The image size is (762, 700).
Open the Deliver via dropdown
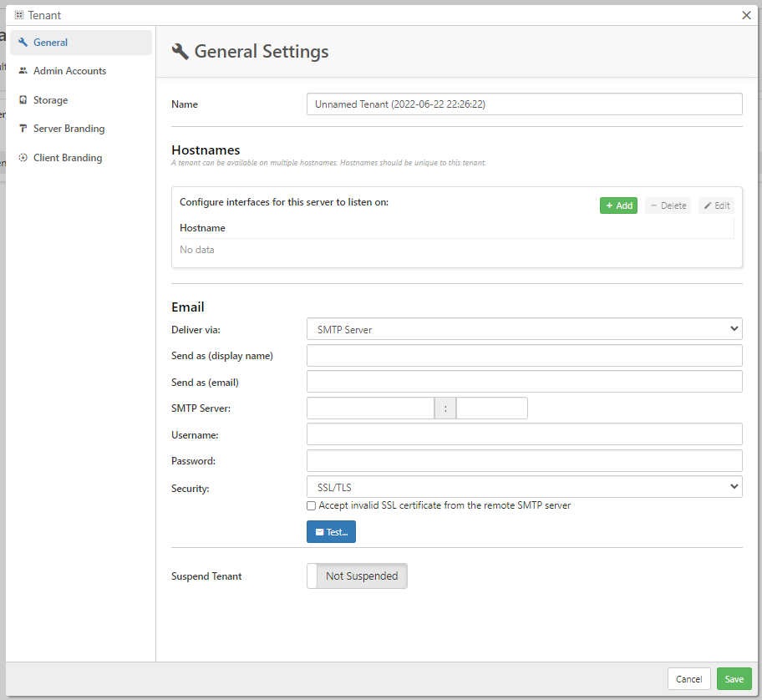pos(524,329)
